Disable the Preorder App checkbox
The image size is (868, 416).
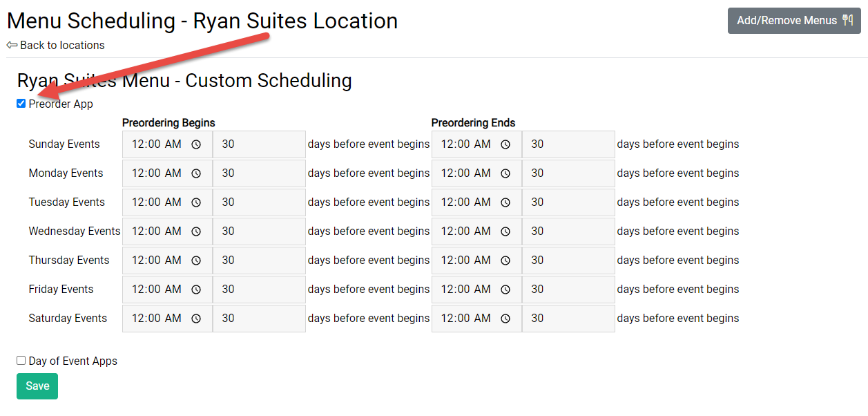[21, 103]
